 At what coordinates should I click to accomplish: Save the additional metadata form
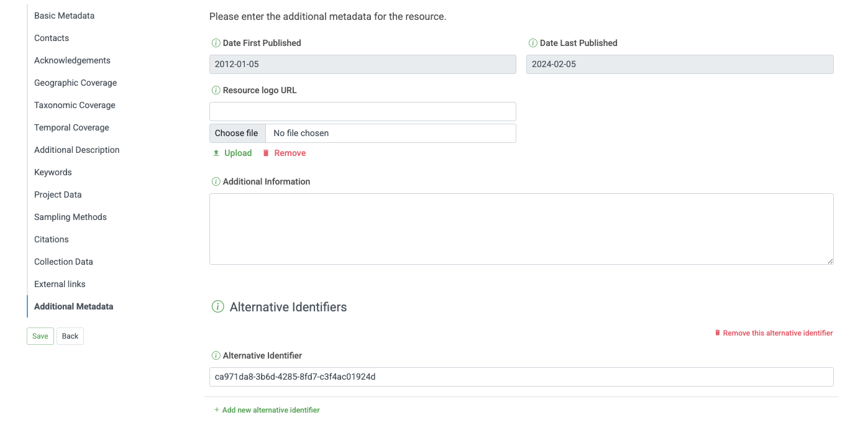click(x=40, y=336)
